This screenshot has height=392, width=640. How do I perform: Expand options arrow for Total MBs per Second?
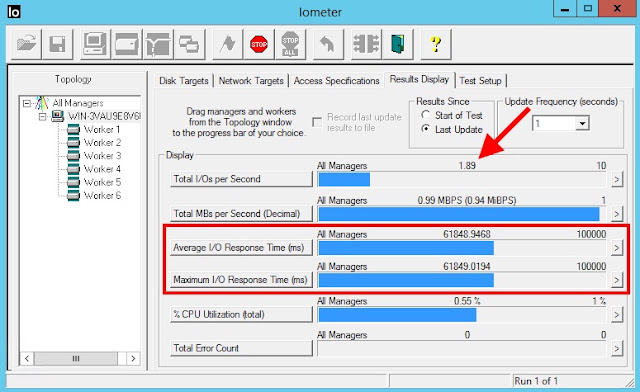pos(617,214)
